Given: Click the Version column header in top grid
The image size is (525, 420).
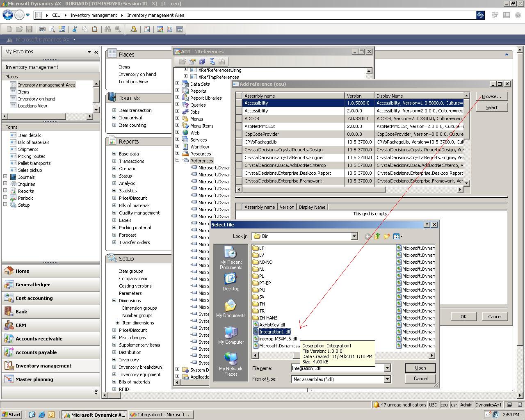Looking at the screenshot, I should (359, 96).
